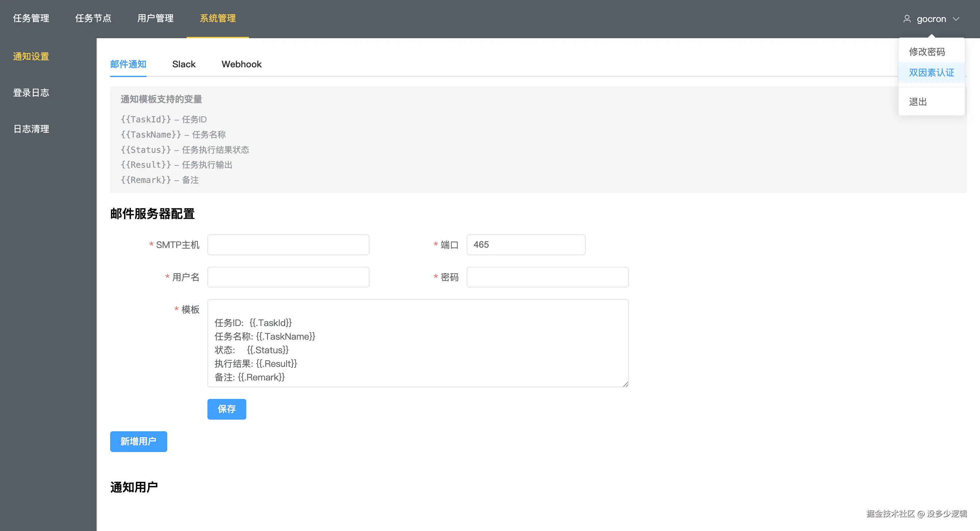
Task: Open 用户管理 from the top navigation bar
Action: pos(155,18)
